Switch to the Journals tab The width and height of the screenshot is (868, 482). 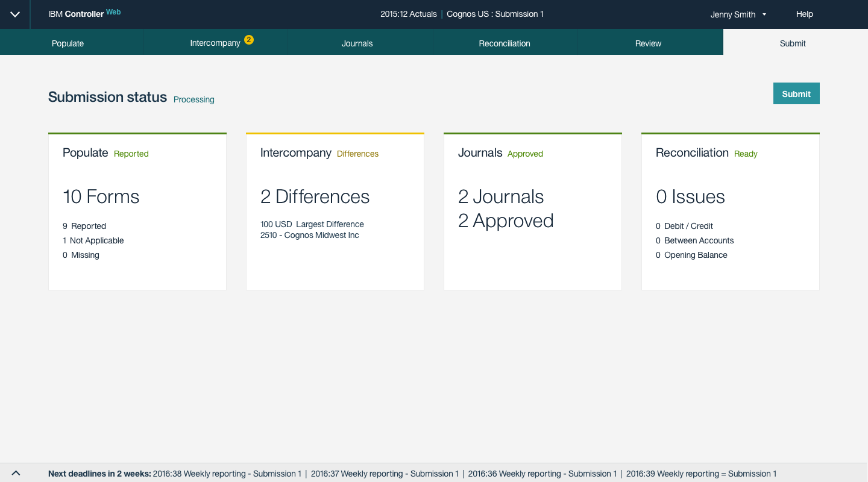coord(360,43)
